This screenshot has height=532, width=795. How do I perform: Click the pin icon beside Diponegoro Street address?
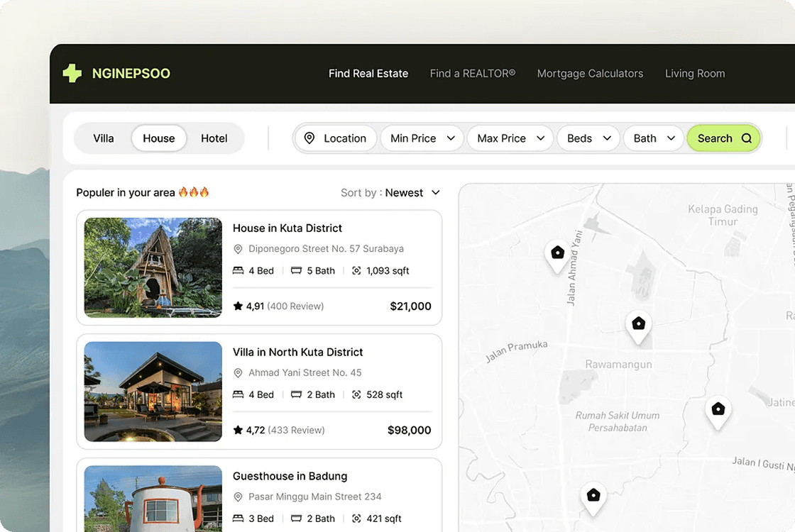(x=238, y=249)
